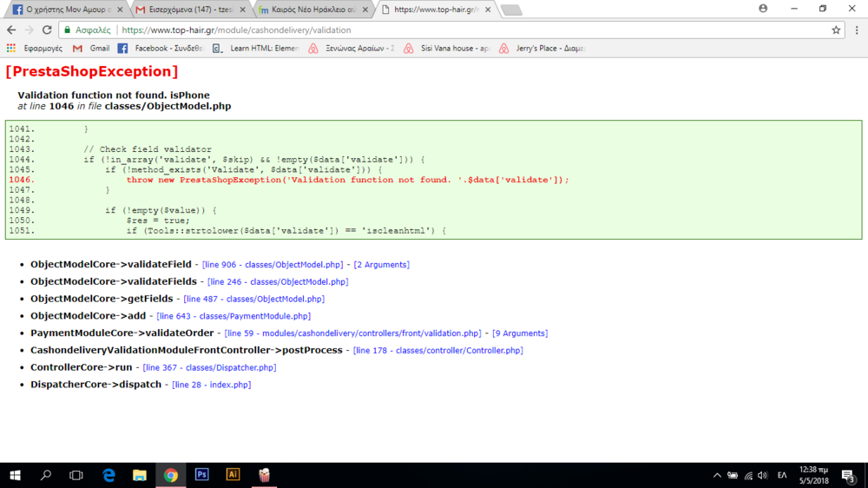Open line 59 cashondelivery validation.php link
The height and width of the screenshot is (488, 868).
[x=352, y=333]
